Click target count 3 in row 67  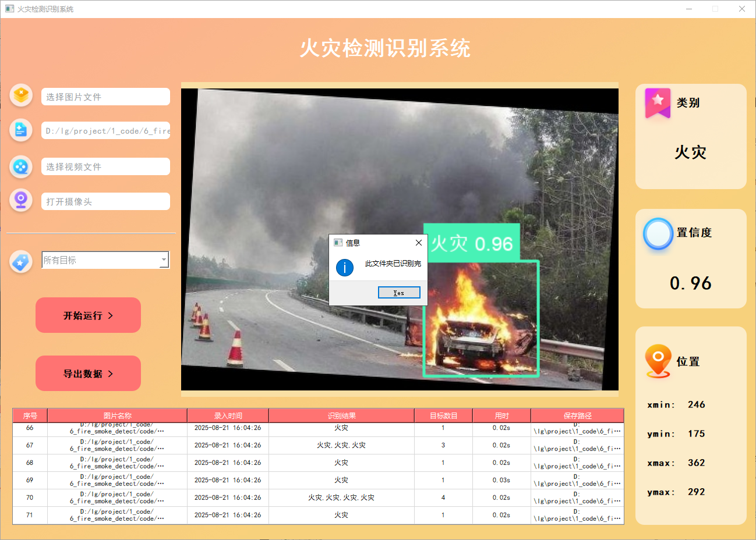(x=443, y=445)
